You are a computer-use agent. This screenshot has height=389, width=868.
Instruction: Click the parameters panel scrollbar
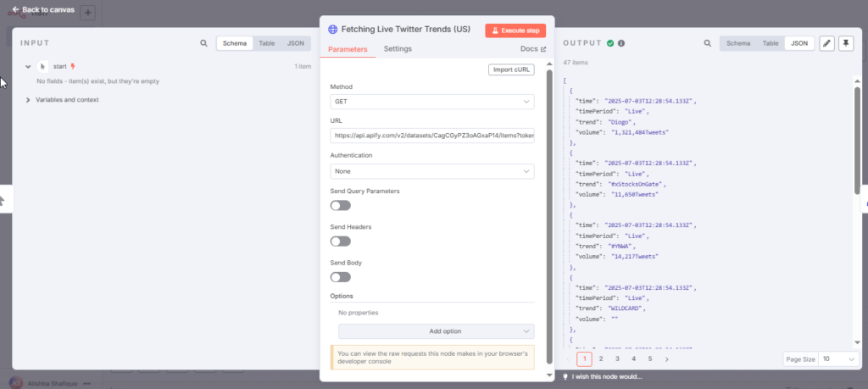coord(549,216)
